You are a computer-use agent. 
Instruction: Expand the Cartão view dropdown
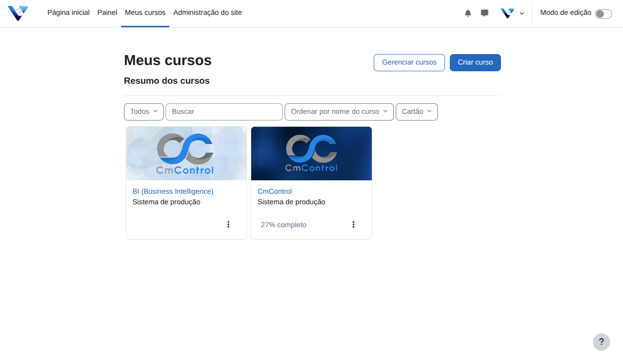point(416,111)
